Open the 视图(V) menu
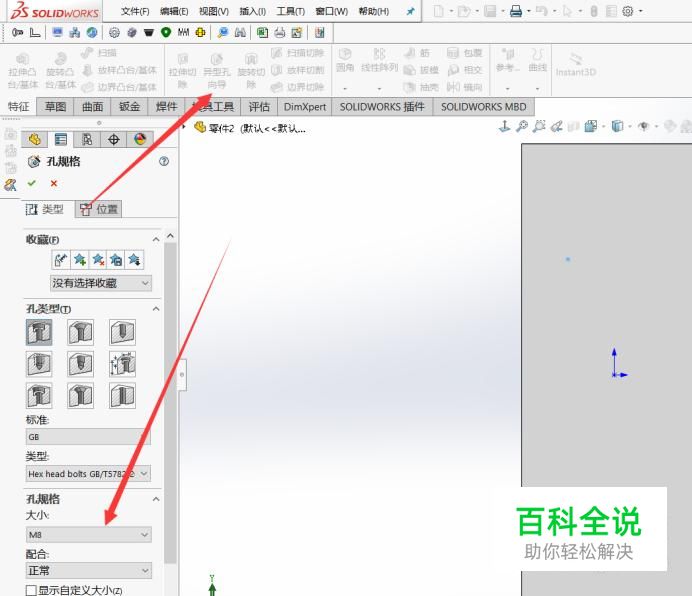692x596 pixels. coord(214,11)
